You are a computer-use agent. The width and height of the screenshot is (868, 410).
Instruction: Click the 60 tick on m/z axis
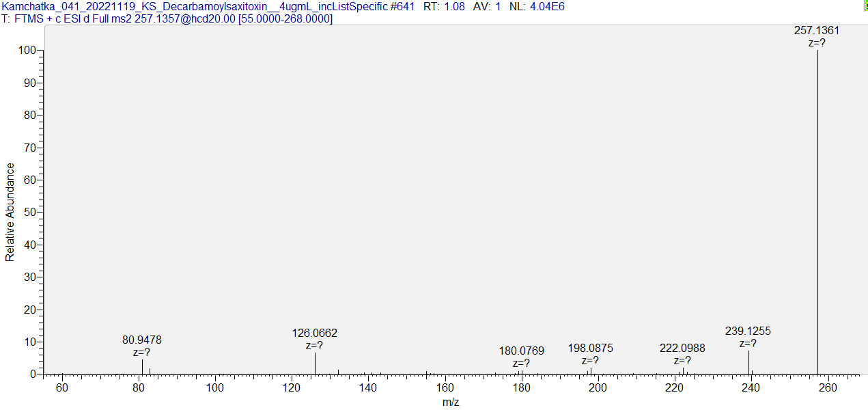(62, 387)
